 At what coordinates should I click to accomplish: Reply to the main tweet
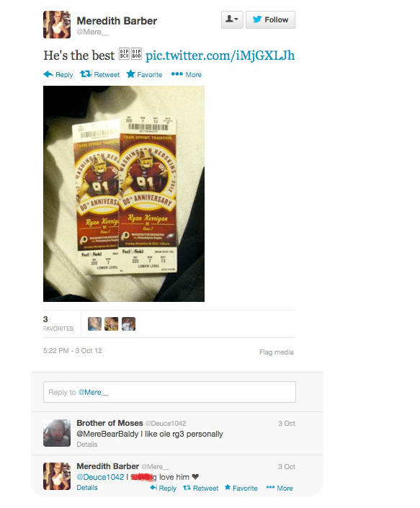pos(58,74)
